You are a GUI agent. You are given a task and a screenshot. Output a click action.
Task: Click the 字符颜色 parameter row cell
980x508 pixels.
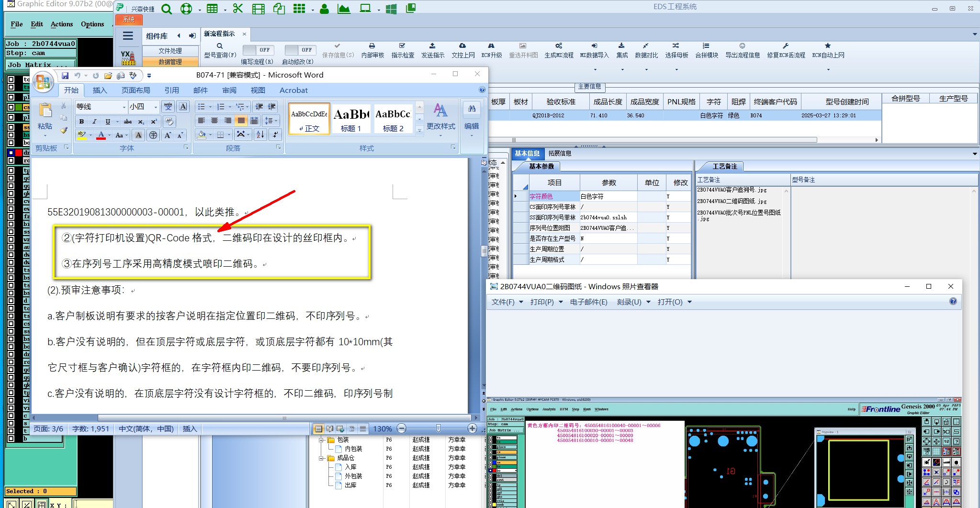click(x=554, y=196)
